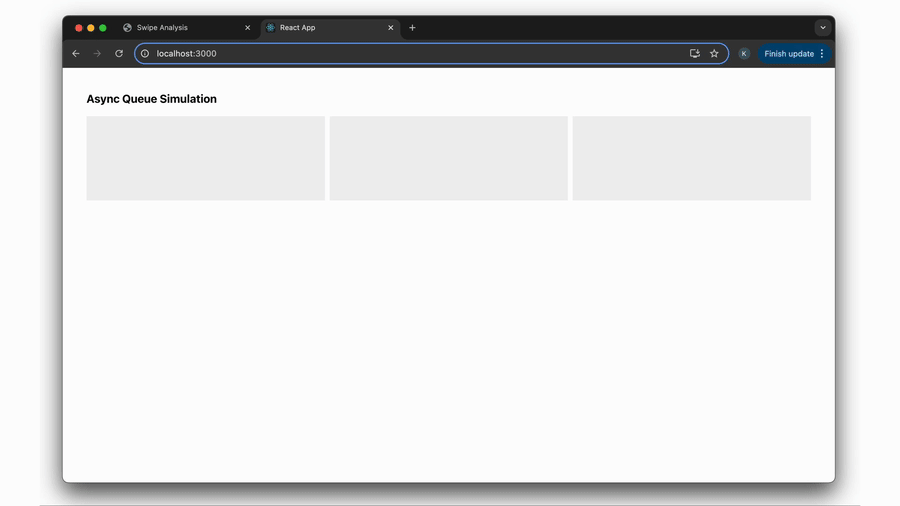Screen dimensions: 900x506
Task: Click the Async Queue Simulation heading
Action: pos(151,99)
